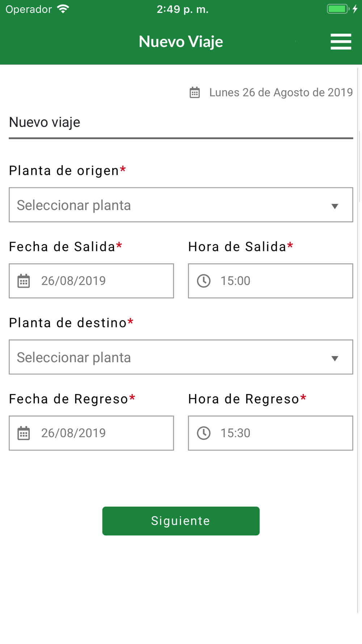
Task: Expand Planta de destino dropdown arrow
Action: [335, 358]
